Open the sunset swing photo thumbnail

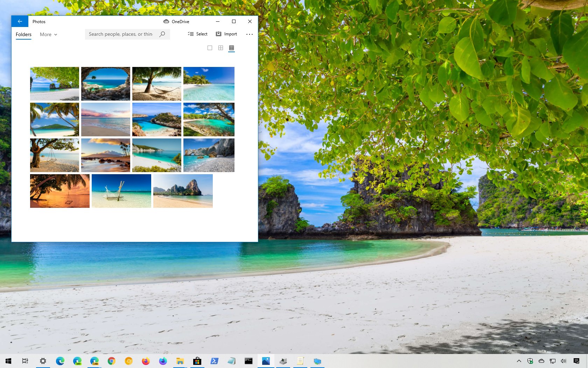pyautogui.click(x=59, y=191)
